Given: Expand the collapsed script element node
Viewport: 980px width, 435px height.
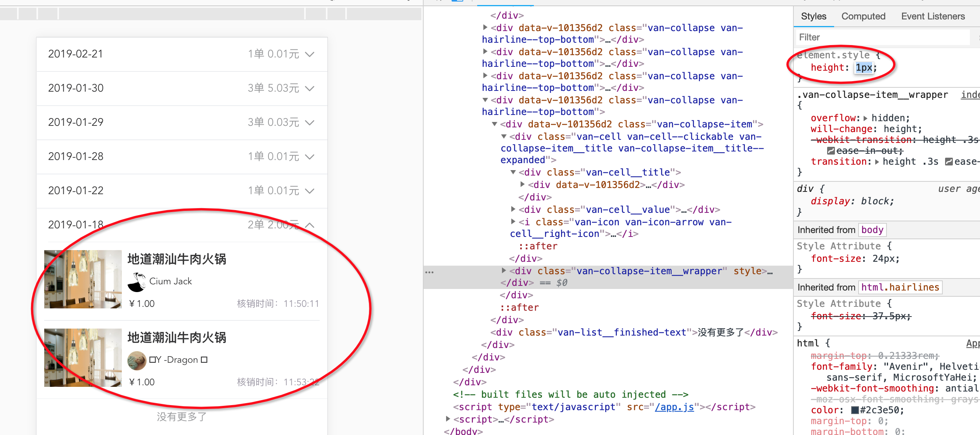Looking at the screenshot, I should 448,419.
